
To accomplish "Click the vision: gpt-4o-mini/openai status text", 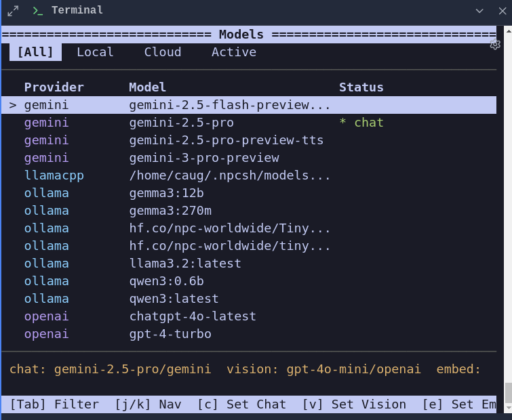I will (323, 369).
